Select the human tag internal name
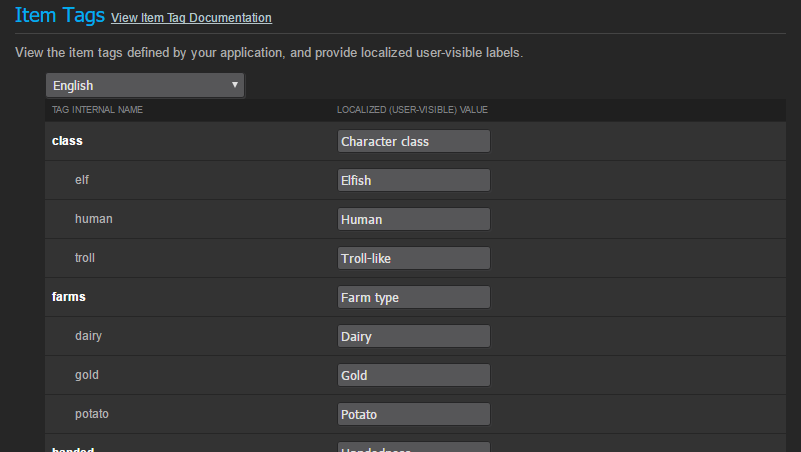This screenshot has width=801, height=452. point(93,219)
